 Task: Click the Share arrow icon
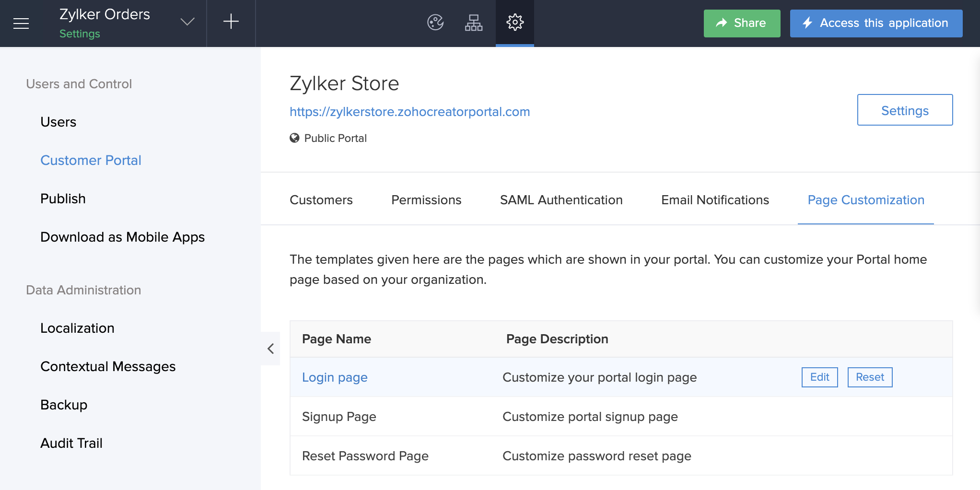click(721, 23)
